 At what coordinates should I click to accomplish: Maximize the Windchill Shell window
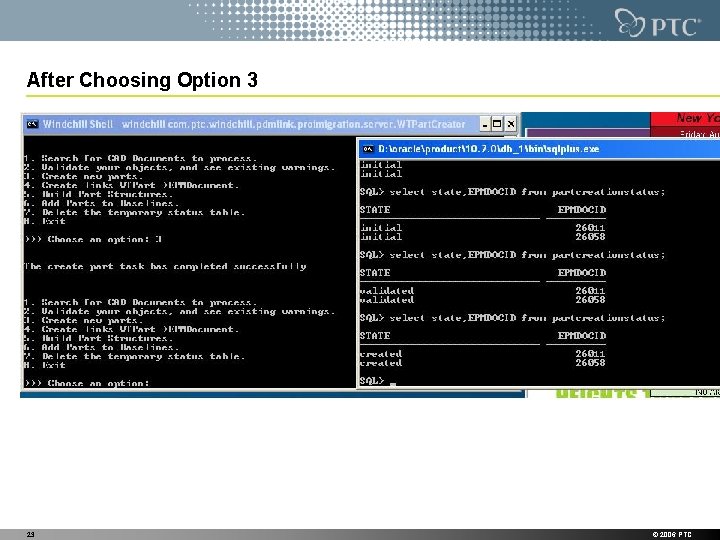(497, 124)
